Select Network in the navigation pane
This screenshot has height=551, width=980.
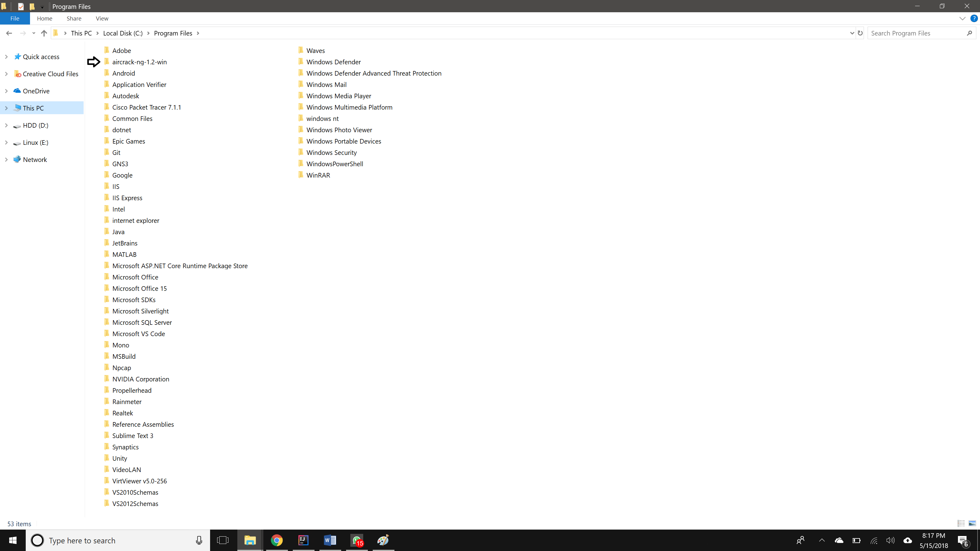[35, 160]
